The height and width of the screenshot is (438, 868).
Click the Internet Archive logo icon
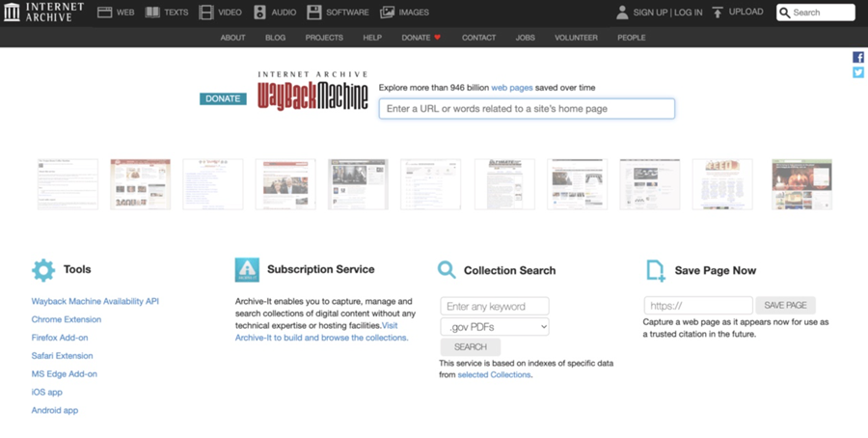12,13
